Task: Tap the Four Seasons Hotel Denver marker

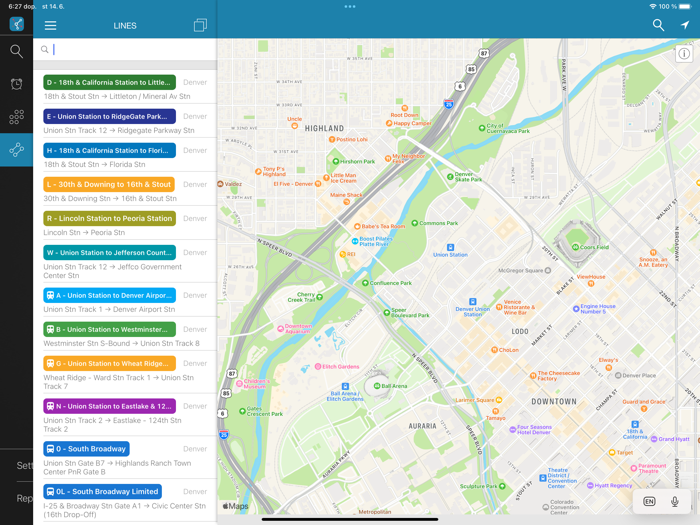Action: [x=512, y=429]
